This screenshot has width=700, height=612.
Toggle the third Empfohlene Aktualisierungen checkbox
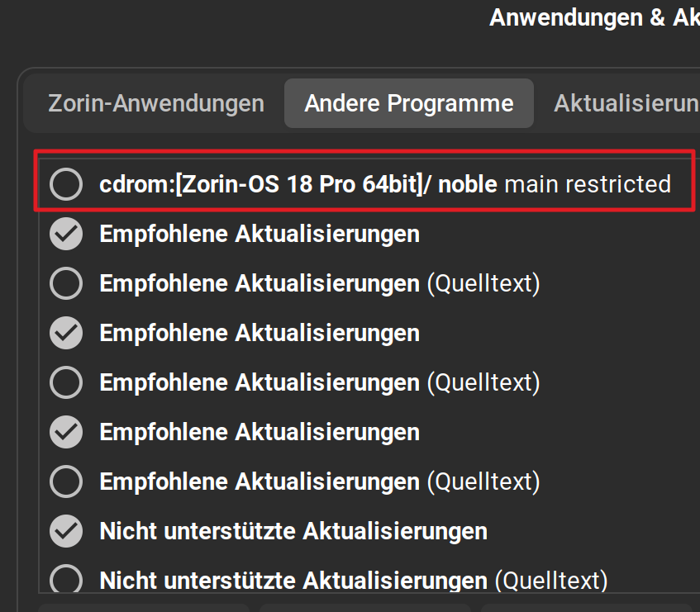pos(66,432)
